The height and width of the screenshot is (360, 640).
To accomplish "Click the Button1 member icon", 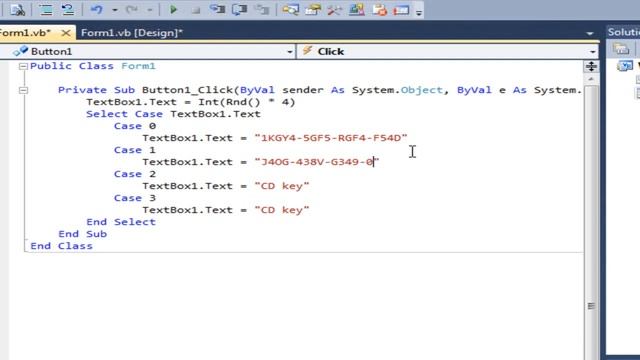I will (x=20, y=51).
